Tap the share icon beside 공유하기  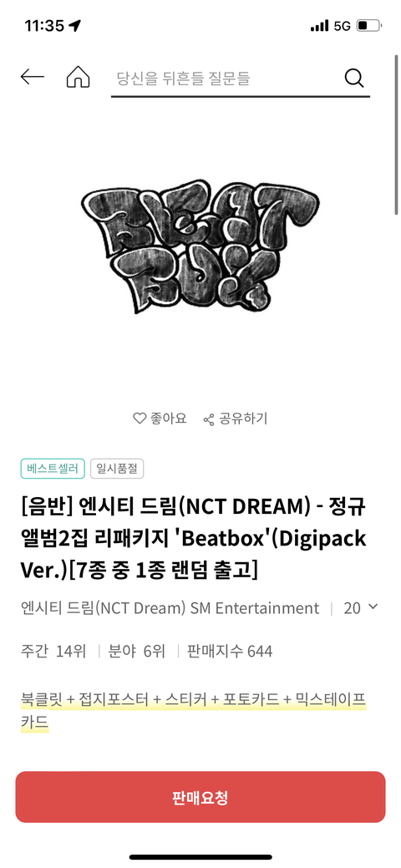click(209, 419)
